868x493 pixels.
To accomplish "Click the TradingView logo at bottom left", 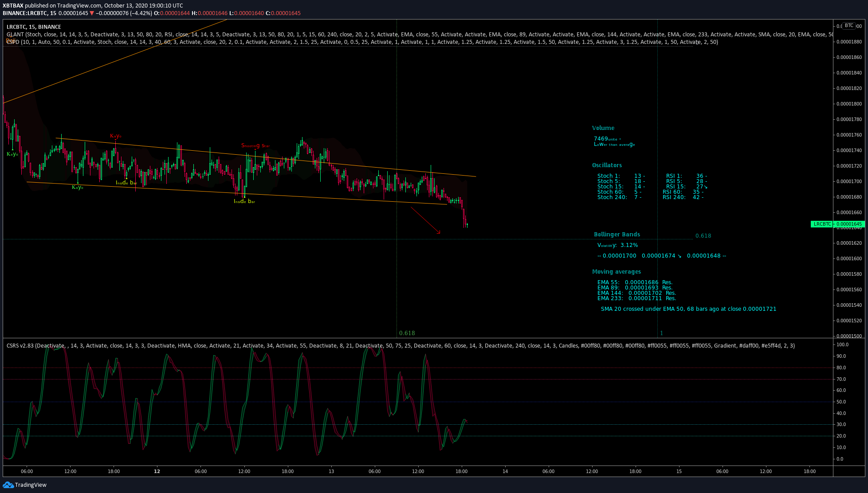I will coord(25,485).
